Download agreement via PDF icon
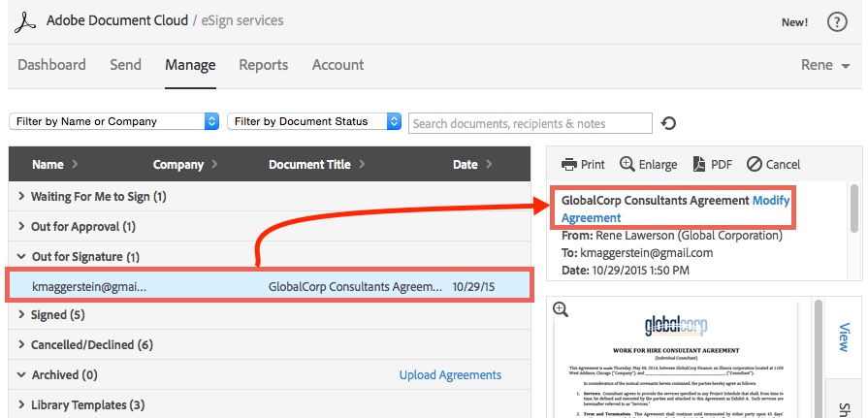Viewport: 868px width, 418px height. (x=699, y=165)
